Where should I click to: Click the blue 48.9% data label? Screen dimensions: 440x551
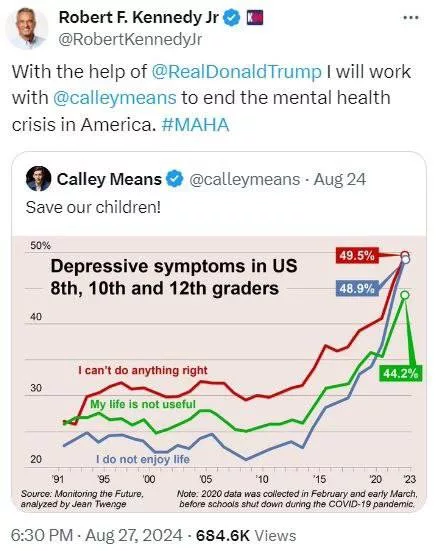click(x=357, y=289)
